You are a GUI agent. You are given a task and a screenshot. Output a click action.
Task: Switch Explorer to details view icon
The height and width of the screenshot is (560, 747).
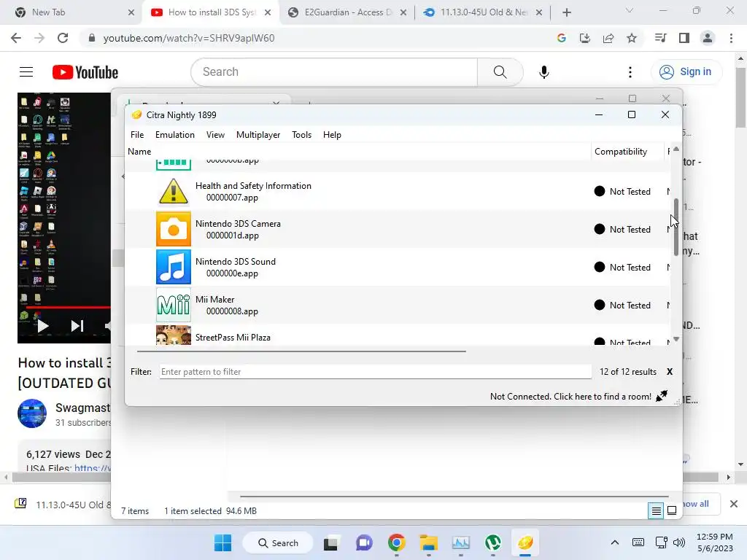[656, 511]
